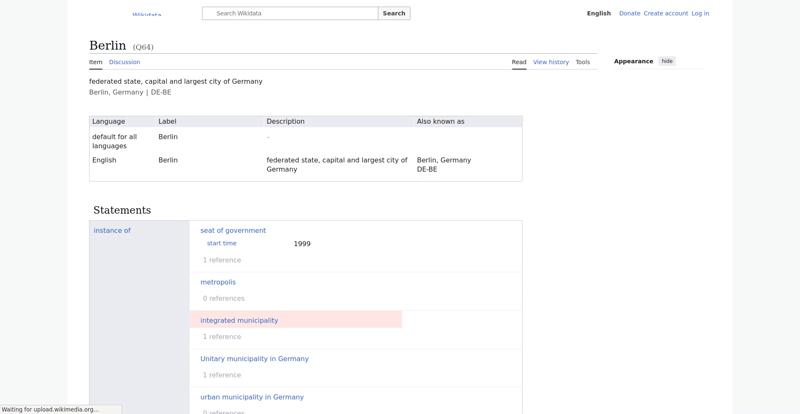800x414 pixels.
Task: Open 'Unitary municipality in Germany' link
Action: [254, 359]
